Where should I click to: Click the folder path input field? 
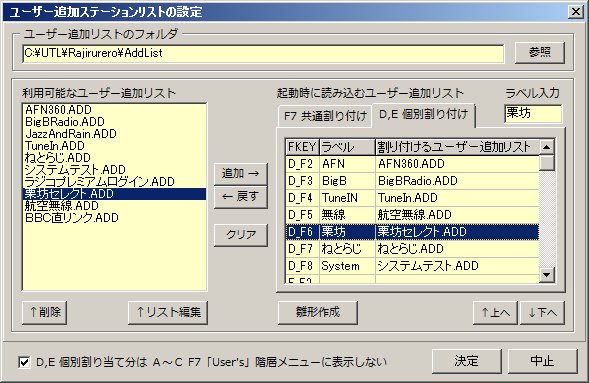click(x=263, y=53)
